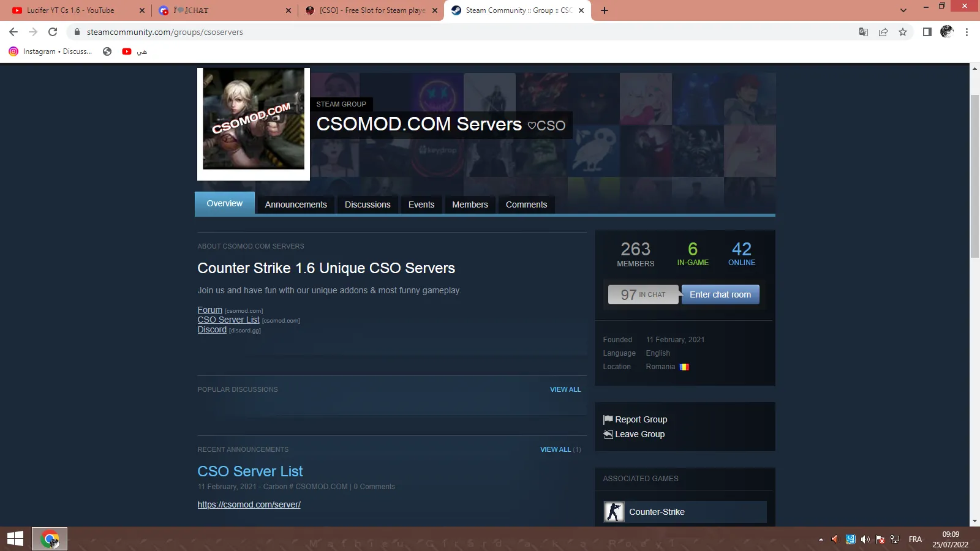Open the globe bookmark in bookmarks bar

click(x=107, y=51)
